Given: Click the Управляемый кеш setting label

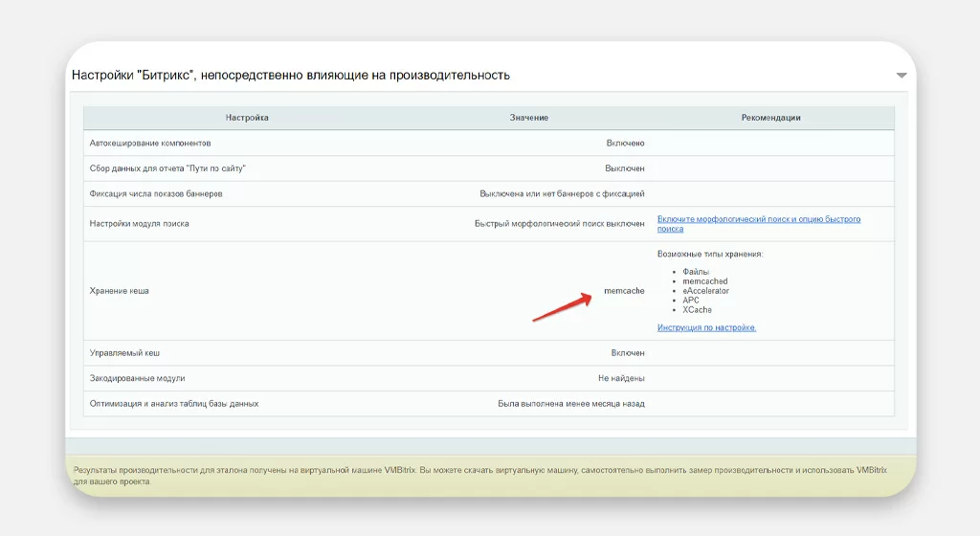Looking at the screenshot, I should [124, 353].
